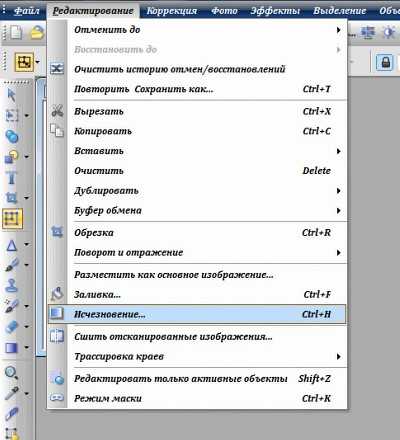Open the Выделение menu
Viewport: 400px width, 440px height.
tap(339, 11)
